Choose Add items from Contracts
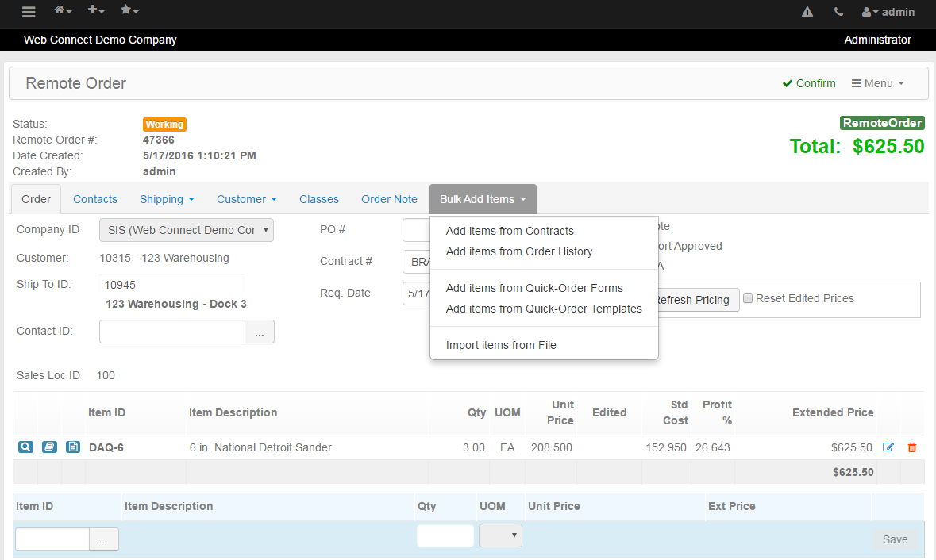 510,231
